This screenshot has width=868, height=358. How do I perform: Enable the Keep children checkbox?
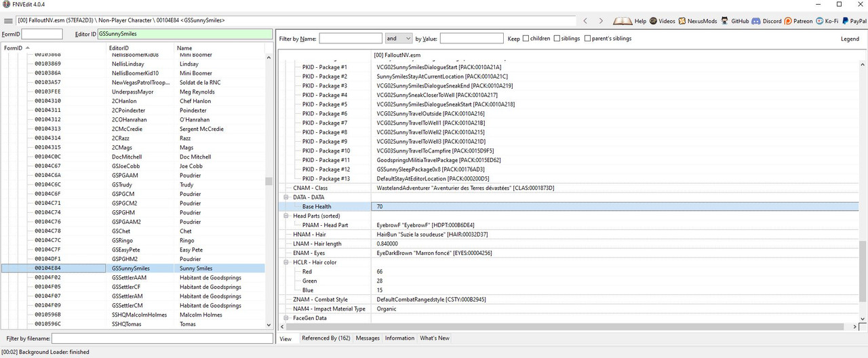pos(526,39)
